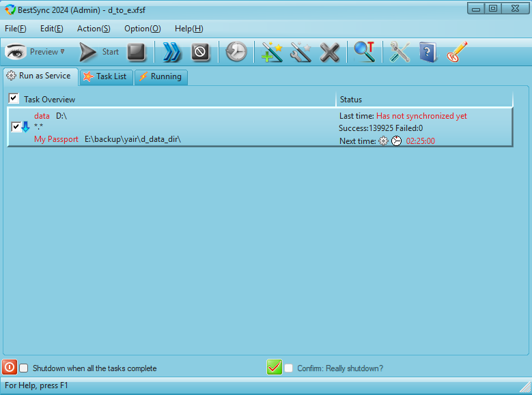This screenshot has height=395, width=532.
Task: Click the pencil register icon
Action: tap(457, 52)
